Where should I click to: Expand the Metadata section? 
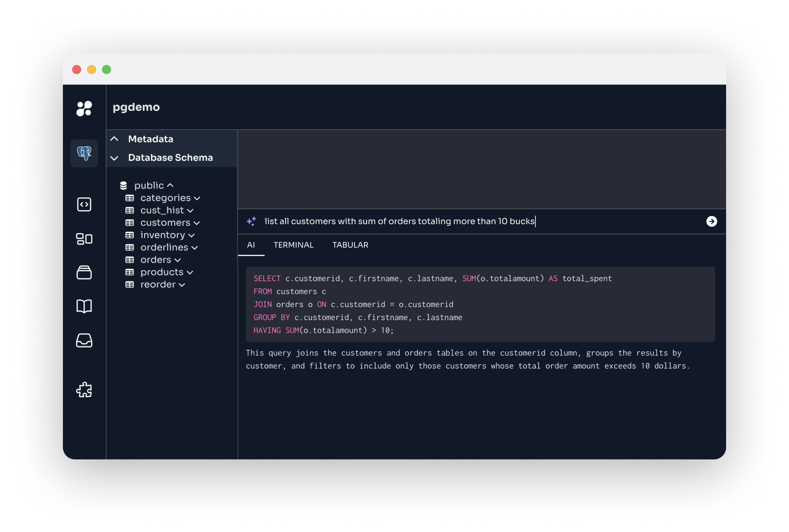pyautogui.click(x=150, y=139)
